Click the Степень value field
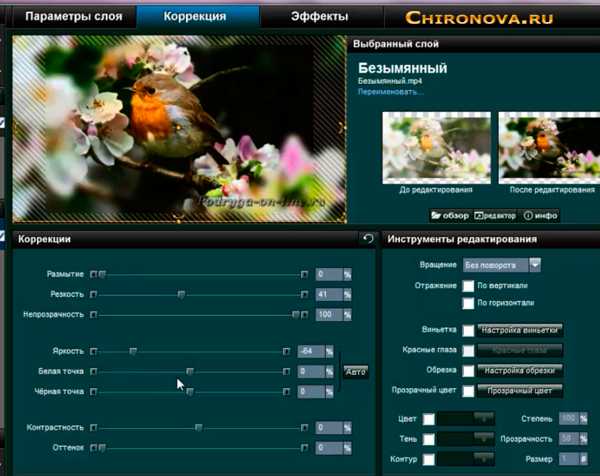Screen dimensions: 600x476 point(569,419)
